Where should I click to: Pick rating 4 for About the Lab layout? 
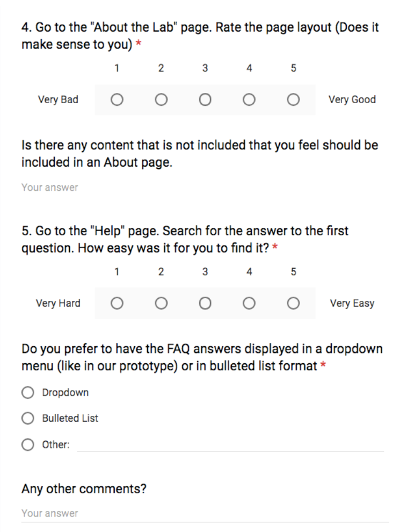(x=249, y=100)
